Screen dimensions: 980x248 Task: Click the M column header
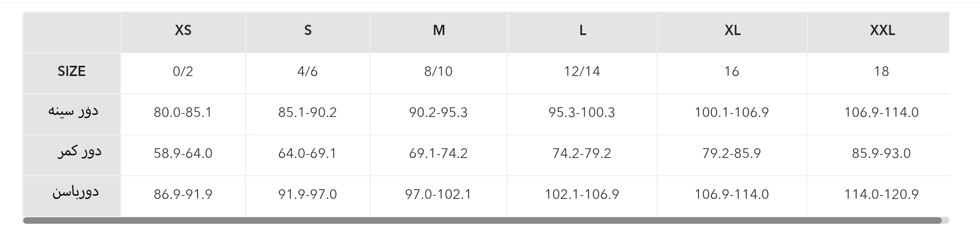click(x=439, y=31)
